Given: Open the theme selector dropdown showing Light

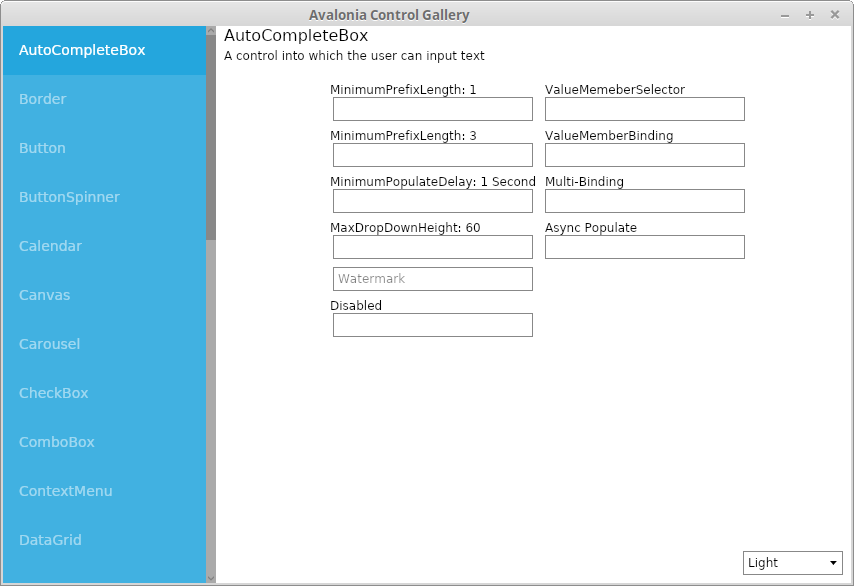Looking at the screenshot, I should (792, 563).
